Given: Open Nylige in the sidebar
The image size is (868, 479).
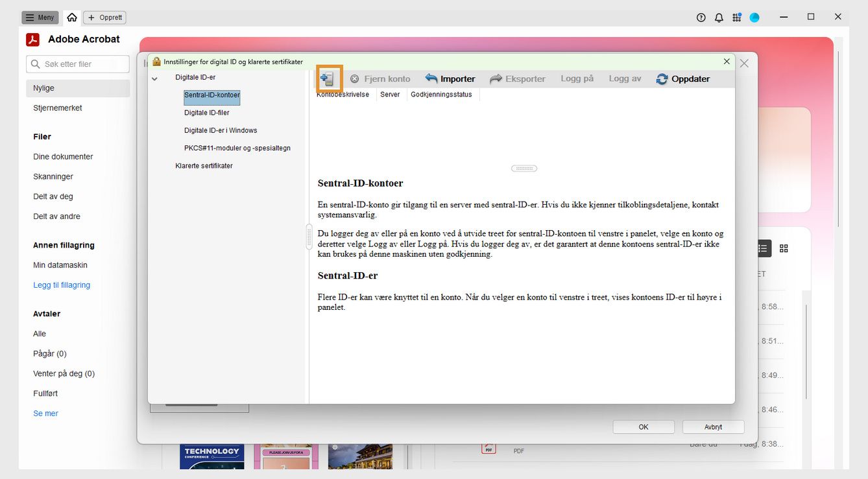Looking at the screenshot, I should [x=78, y=88].
